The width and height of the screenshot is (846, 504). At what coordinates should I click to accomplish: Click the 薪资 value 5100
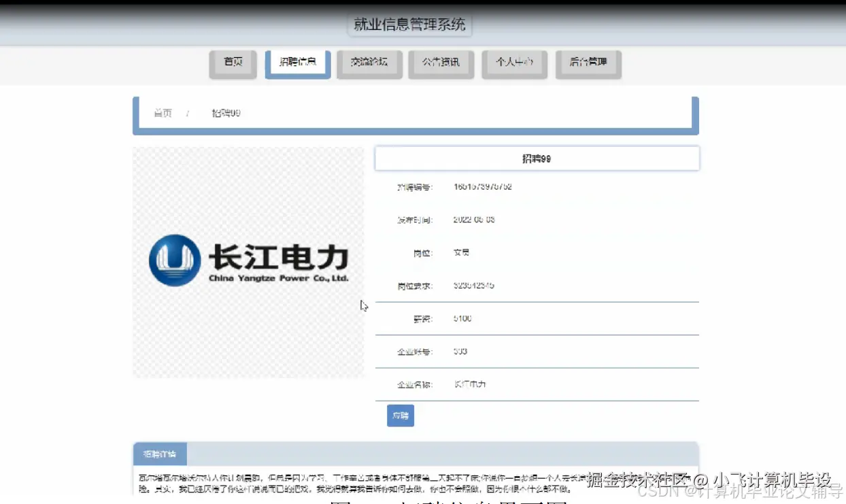click(462, 318)
